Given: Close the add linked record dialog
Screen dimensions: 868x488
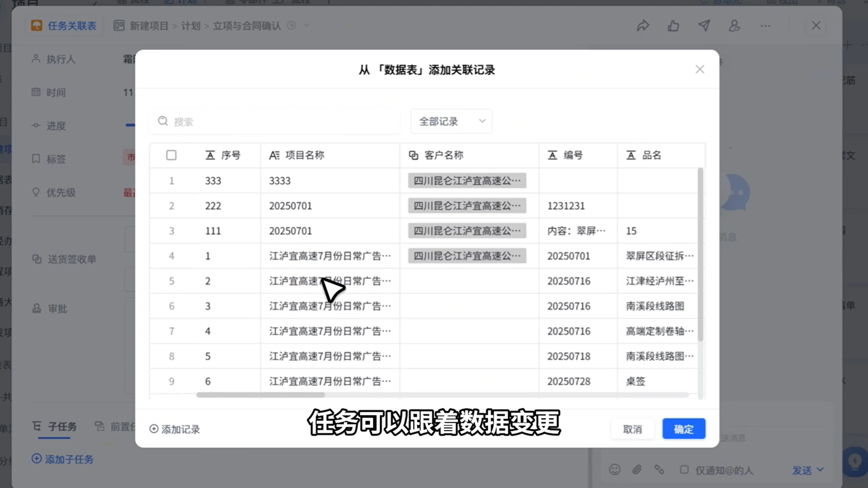Looking at the screenshot, I should click(700, 69).
